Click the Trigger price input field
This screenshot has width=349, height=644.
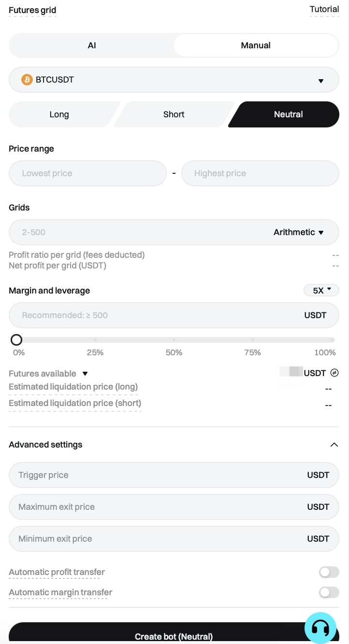pyautogui.click(x=155, y=475)
